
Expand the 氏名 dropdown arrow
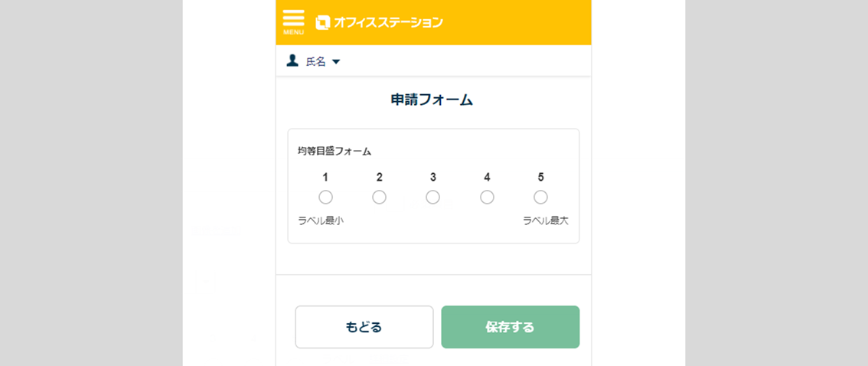click(336, 62)
